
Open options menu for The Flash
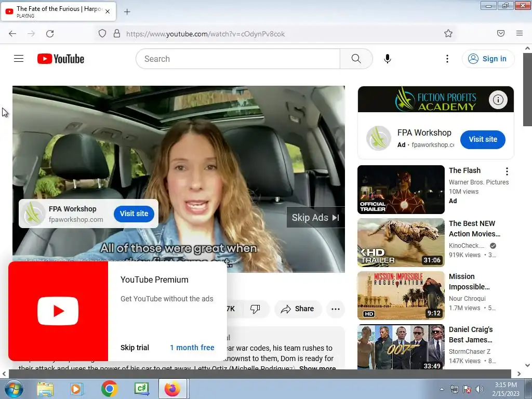[x=507, y=171]
